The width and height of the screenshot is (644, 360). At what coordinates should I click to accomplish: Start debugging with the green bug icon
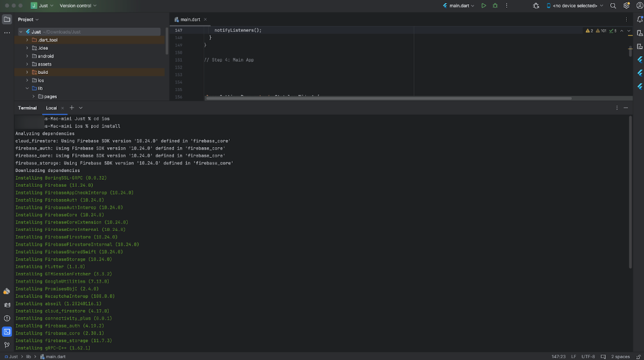[495, 5]
